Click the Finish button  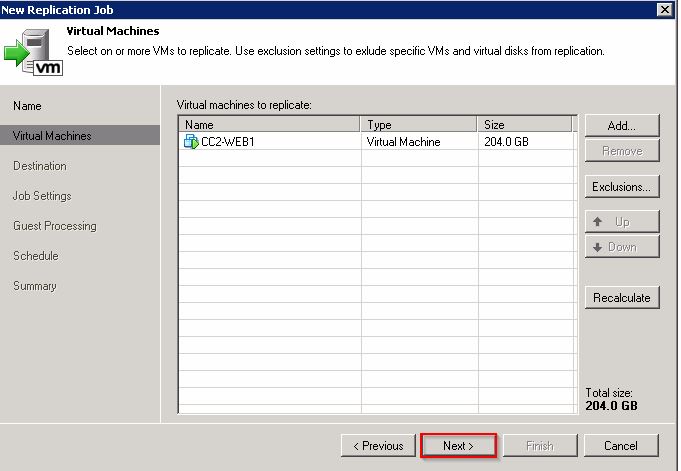(540, 446)
